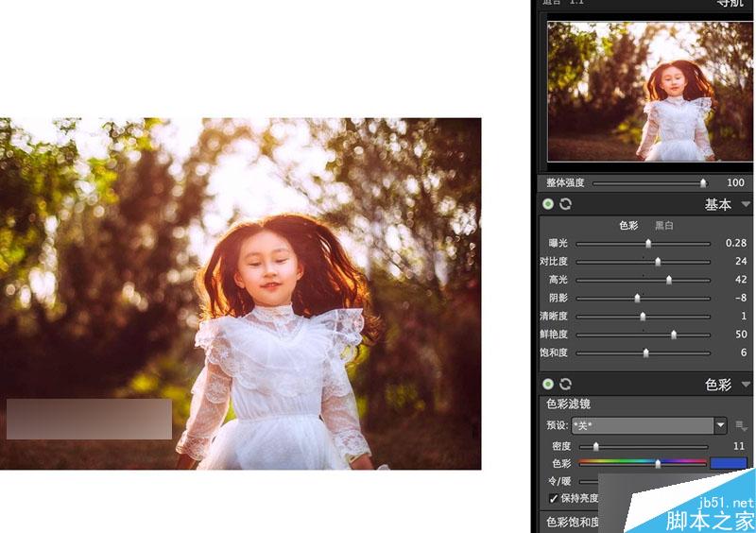Toggle the green enable dot for 色彩 panel
The width and height of the screenshot is (756, 533).
click(x=548, y=384)
